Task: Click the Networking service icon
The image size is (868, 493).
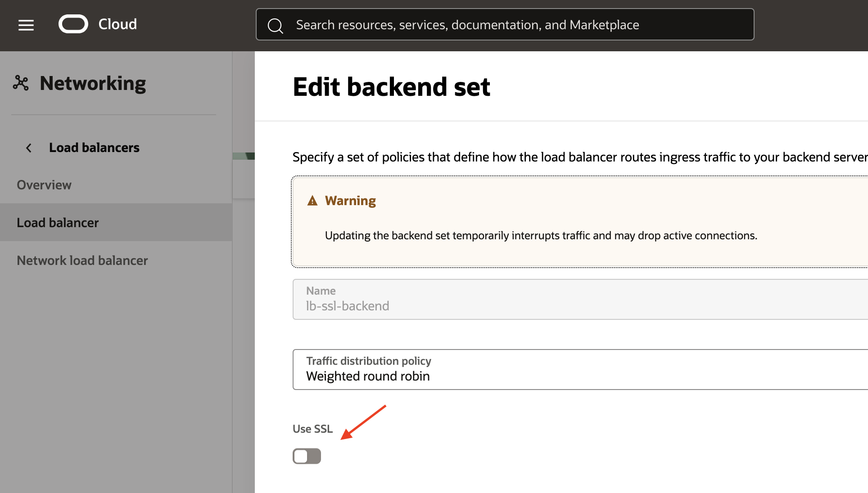Action: (x=21, y=83)
